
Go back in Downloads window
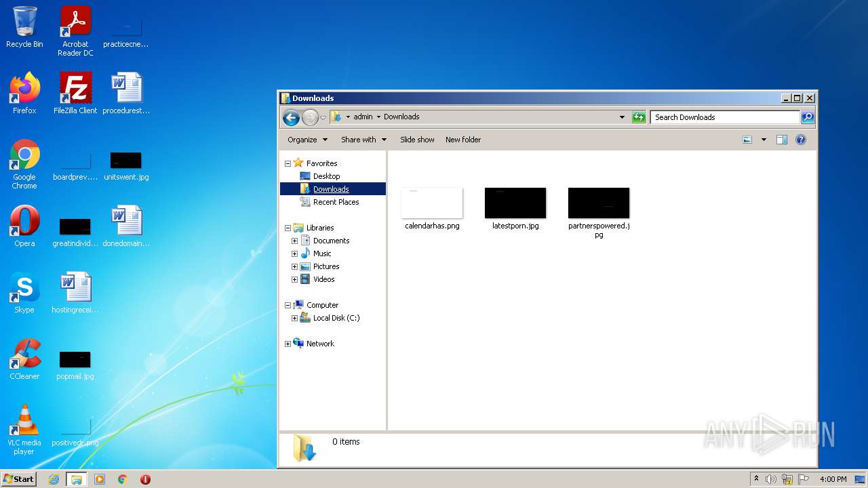(291, 118)
